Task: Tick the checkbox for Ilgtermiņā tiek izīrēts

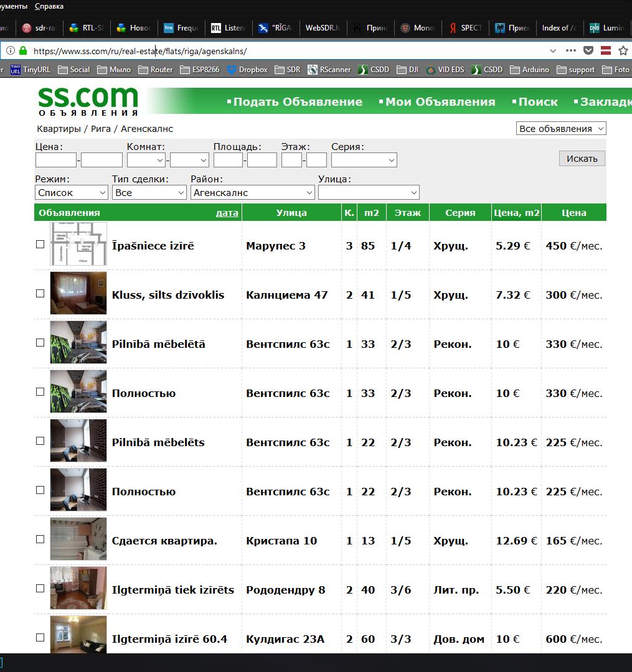Action: pos(40,589)
